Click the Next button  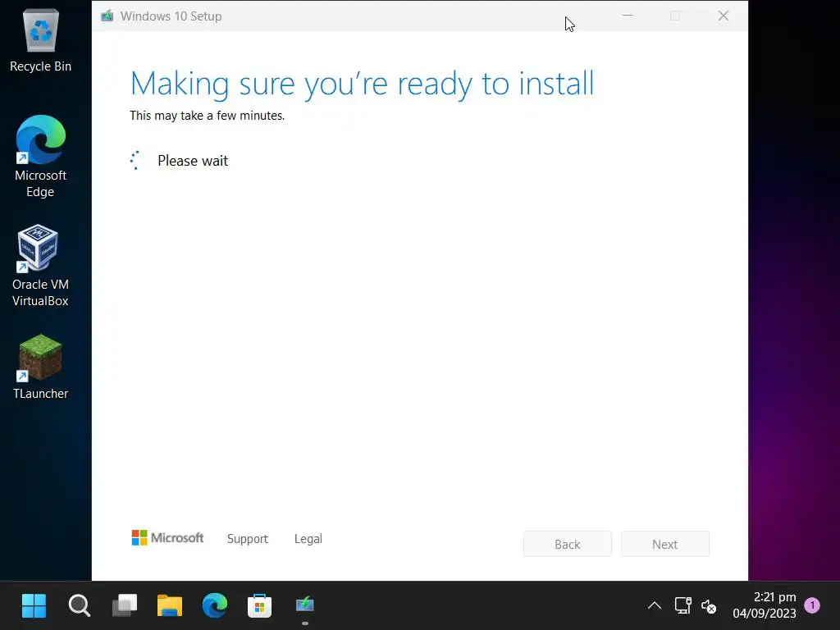664,545
